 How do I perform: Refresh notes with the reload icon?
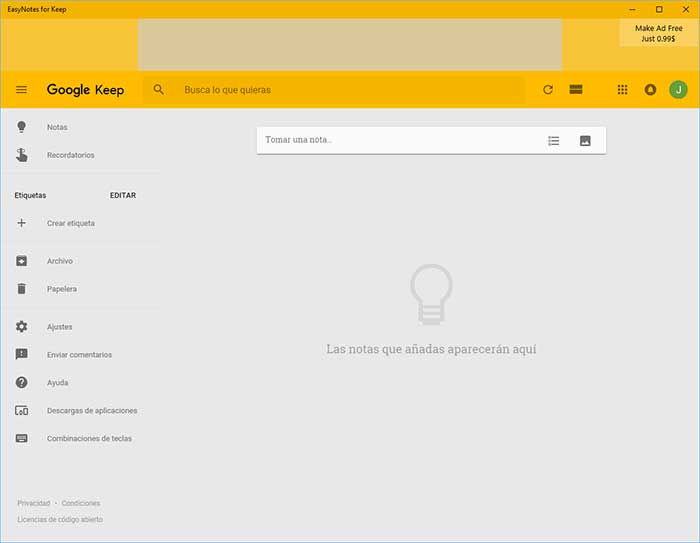(548, 90)
